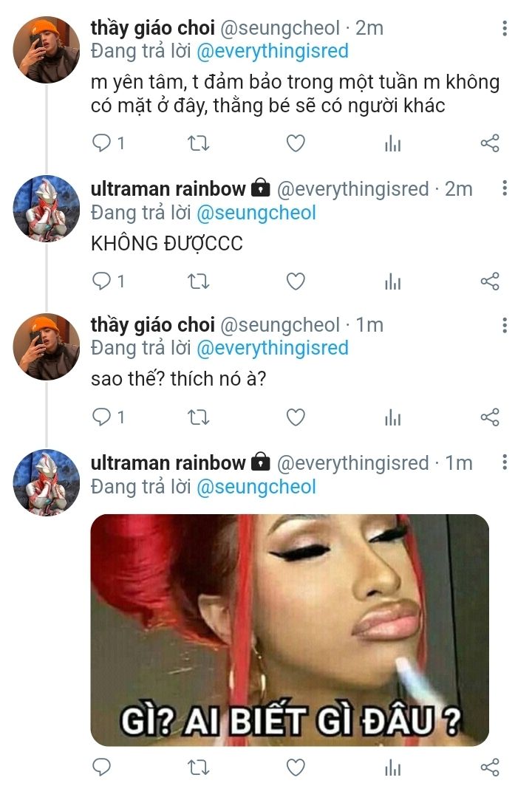Open more options on 'KHÔNG ĐƯỢCCC' tweet

pos(505,188)
